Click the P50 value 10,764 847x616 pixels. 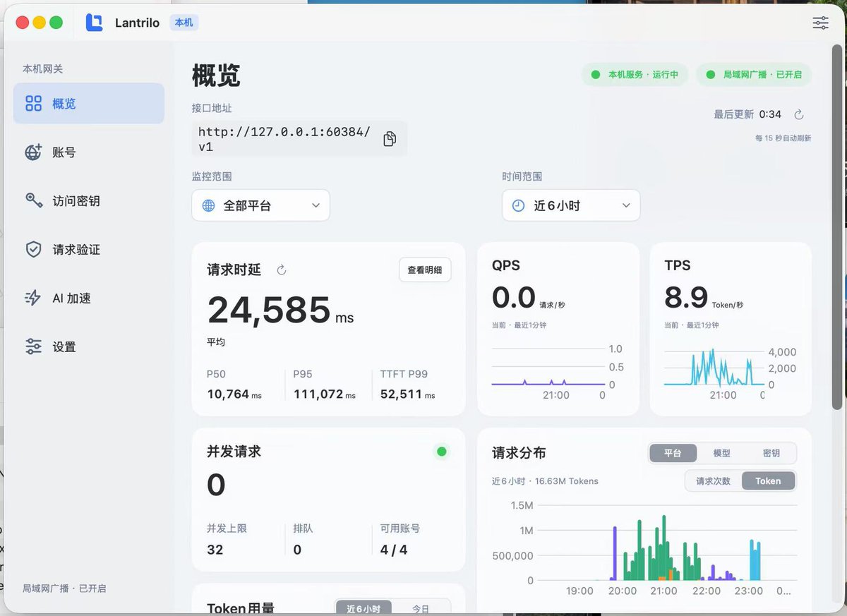(234, 394)
